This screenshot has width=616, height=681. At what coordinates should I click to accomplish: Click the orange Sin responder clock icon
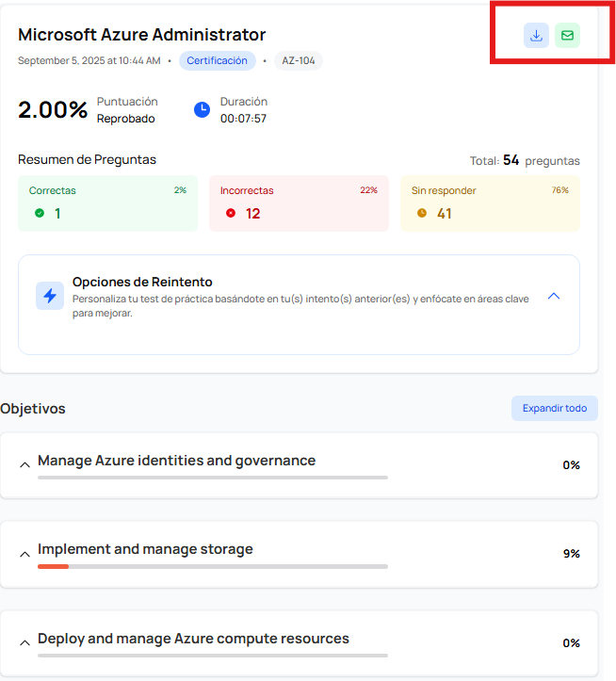[422, 213]
